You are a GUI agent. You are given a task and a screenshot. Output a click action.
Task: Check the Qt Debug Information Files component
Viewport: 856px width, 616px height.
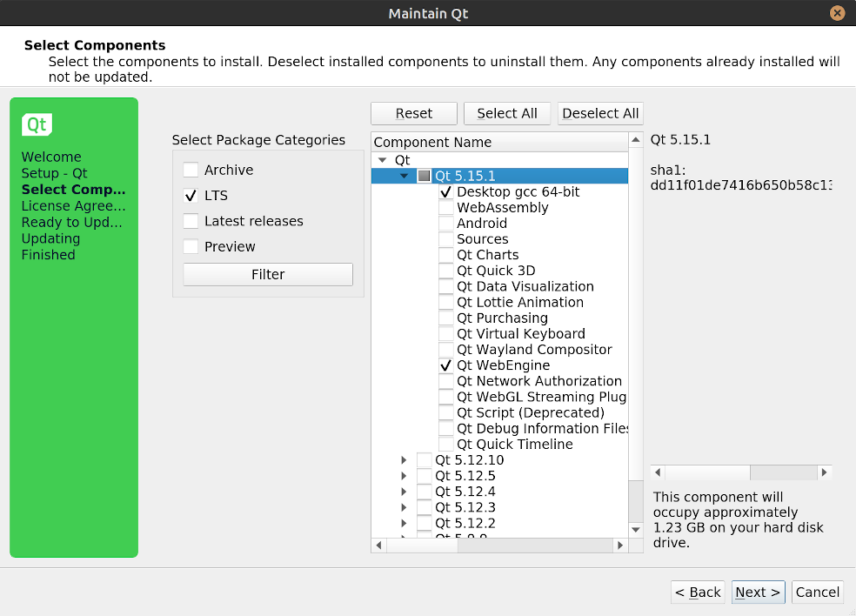(446, 429)
